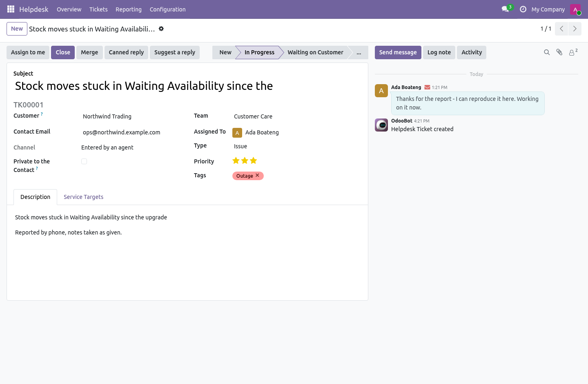Open the conversations messages icon in navbar
588x384 pixels.
(x=505, y=9)
